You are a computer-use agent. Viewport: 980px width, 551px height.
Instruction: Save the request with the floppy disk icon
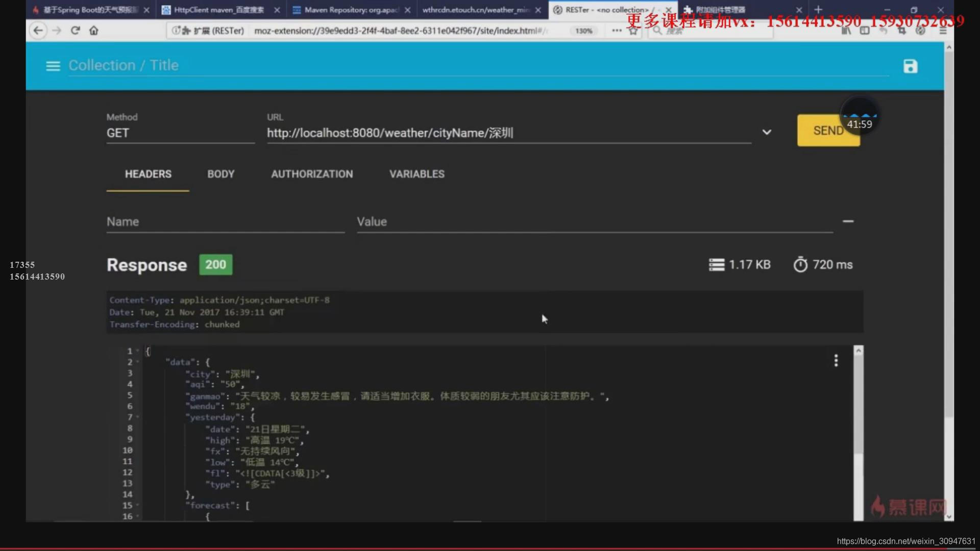coord(910,66)
